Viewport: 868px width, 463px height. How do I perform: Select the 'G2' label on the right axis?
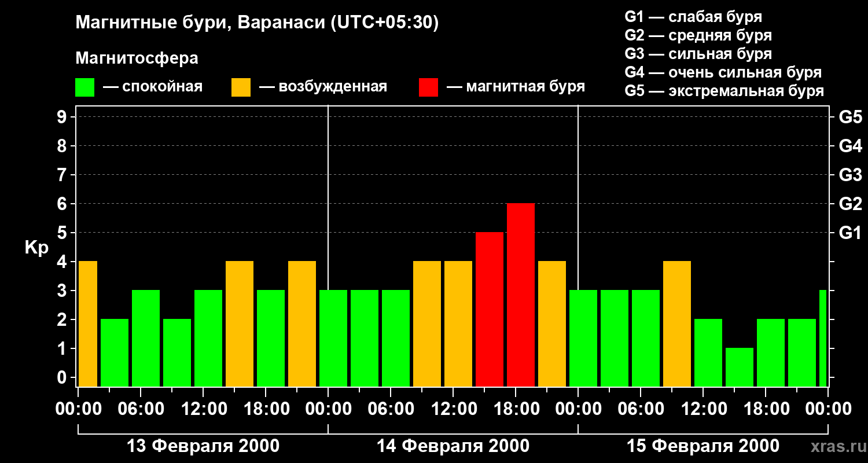click(x=851, y=204)
